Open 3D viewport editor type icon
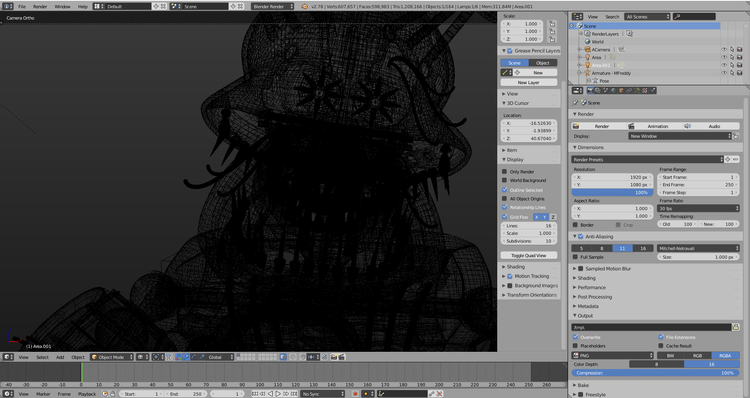750x398 pixels. [8, 357]
